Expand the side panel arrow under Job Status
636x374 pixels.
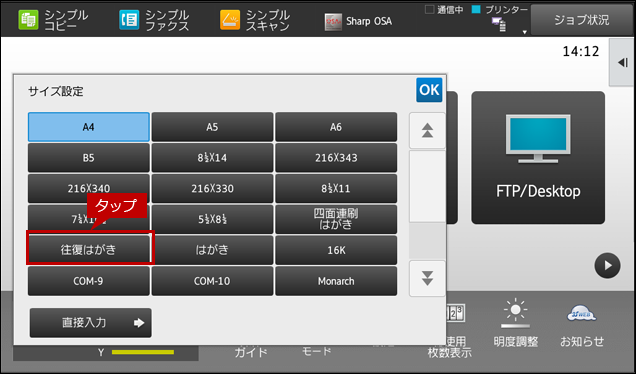point(623,62)
